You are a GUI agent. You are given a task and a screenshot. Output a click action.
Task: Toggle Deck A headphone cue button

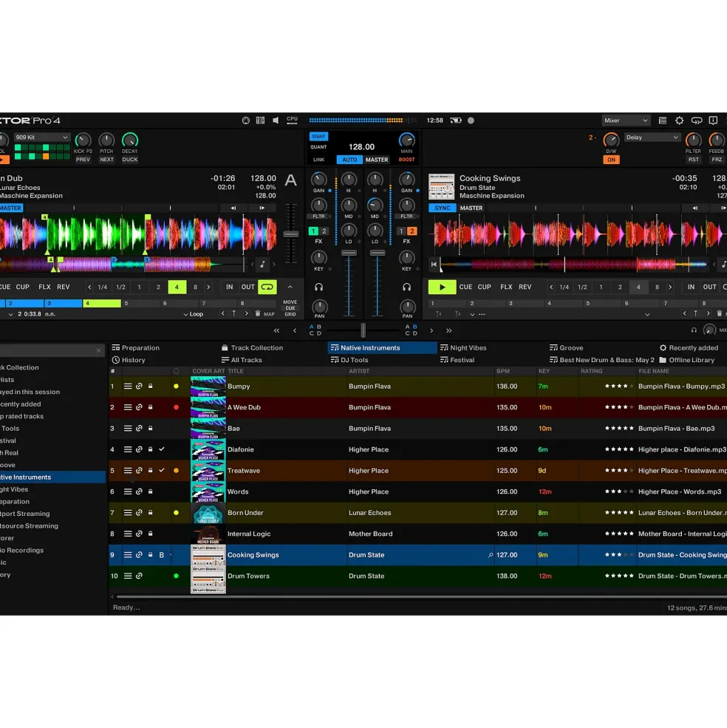click(x=319, y=288)
